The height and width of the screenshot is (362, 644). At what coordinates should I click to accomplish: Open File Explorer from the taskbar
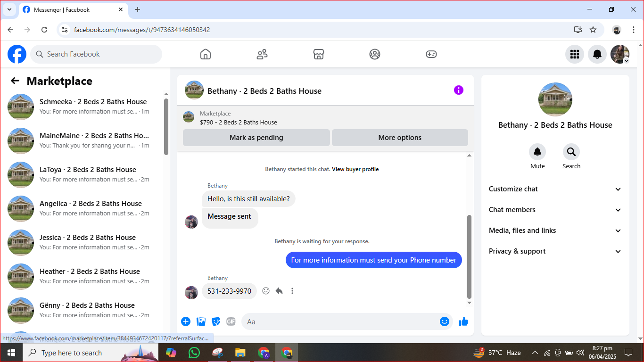coord(240,353)
